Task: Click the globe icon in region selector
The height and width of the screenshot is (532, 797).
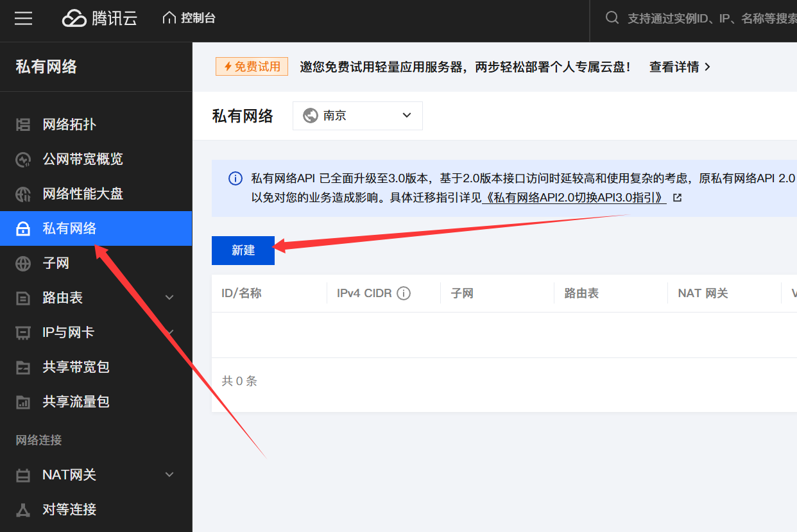Action: [x=311, y=116]
